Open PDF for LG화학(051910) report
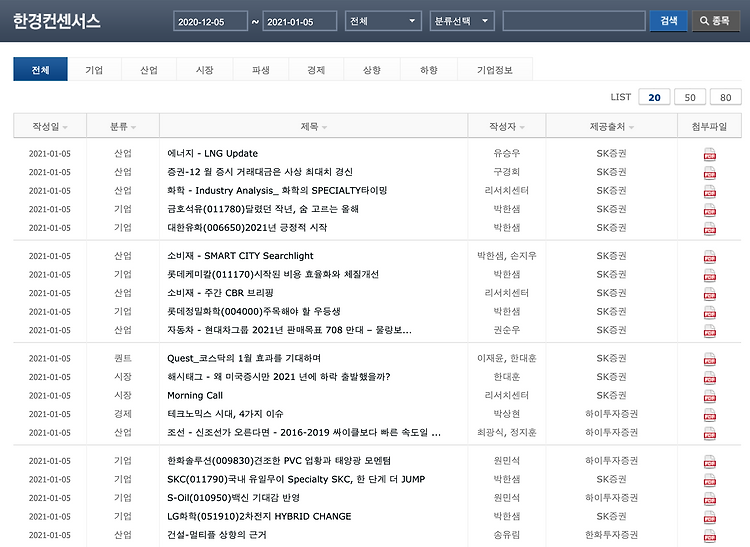 (x=709, y=518)
